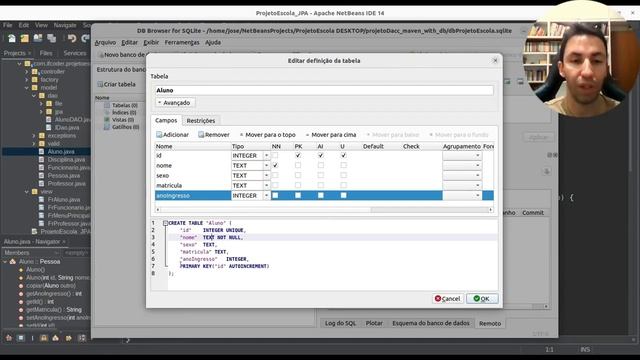Image resolution: width=640 pixels, height=360 pixels.
Task: Click the Adicionar field icon
Action: [x=159, y=135]
